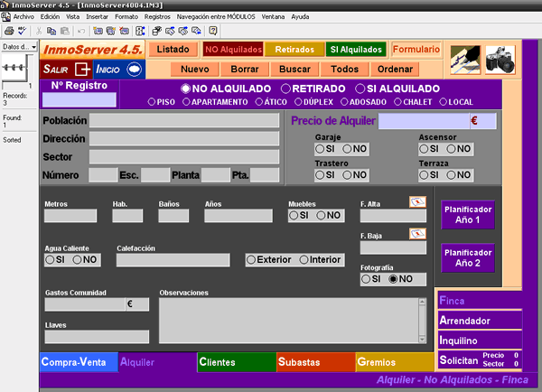Click the Duplicate Record toolbar icon
This screenshot has width=542, height=392.
(x=111, y=31)
